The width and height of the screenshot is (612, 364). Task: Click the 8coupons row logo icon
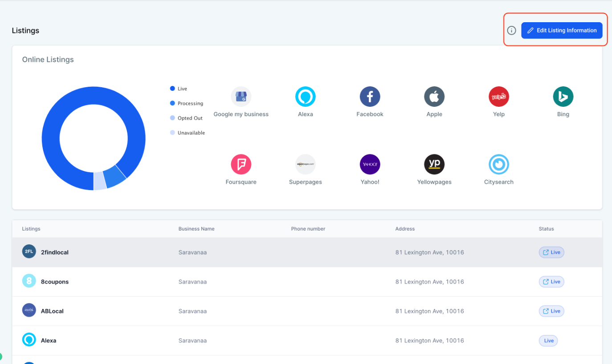(x=29, y=281)
